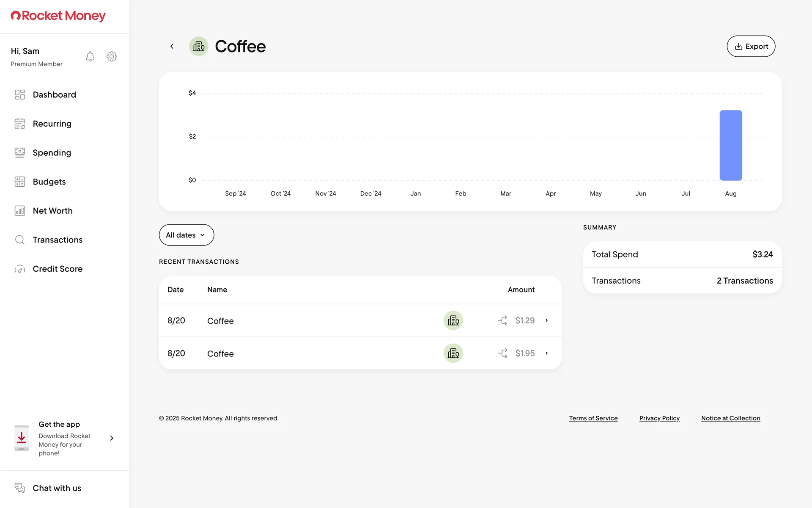Click category icon on $1.95 Coffee row

point(453,353)
